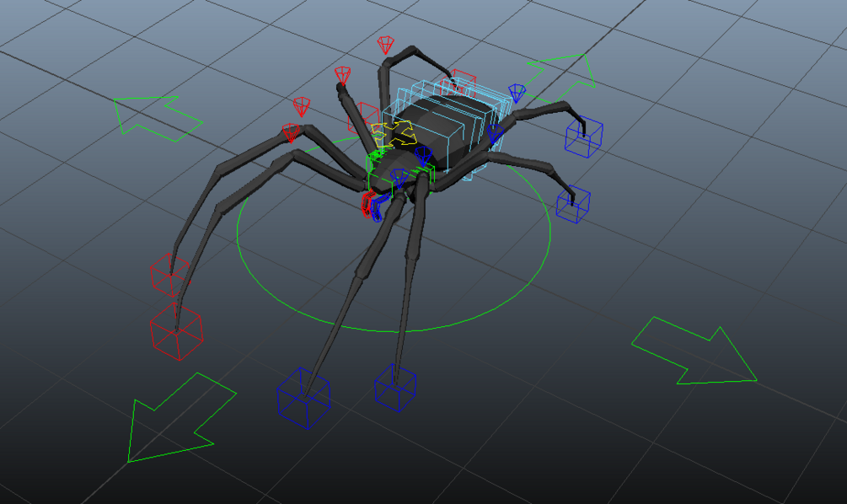Screen dimensions: 847x504
Task: Select the floating red gem between two other red gems
Action: (302, 106)
